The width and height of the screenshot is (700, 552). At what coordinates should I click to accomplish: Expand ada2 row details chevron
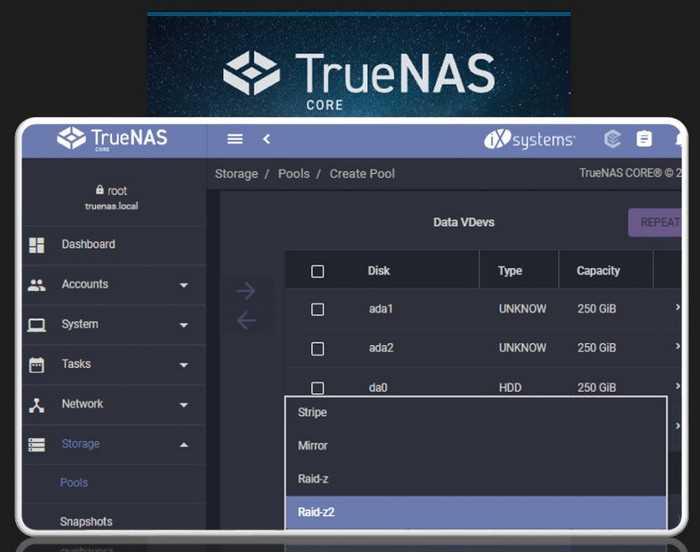point(677,346)
